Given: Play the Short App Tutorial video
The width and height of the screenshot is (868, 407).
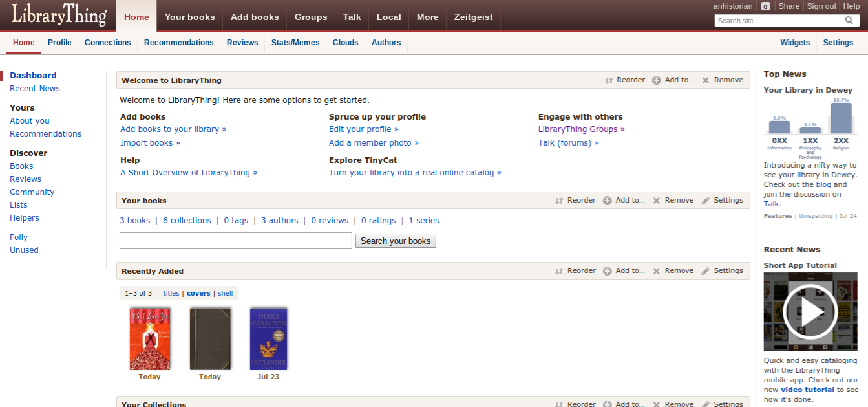Looking at the screenshot, I should pos(810,312).
